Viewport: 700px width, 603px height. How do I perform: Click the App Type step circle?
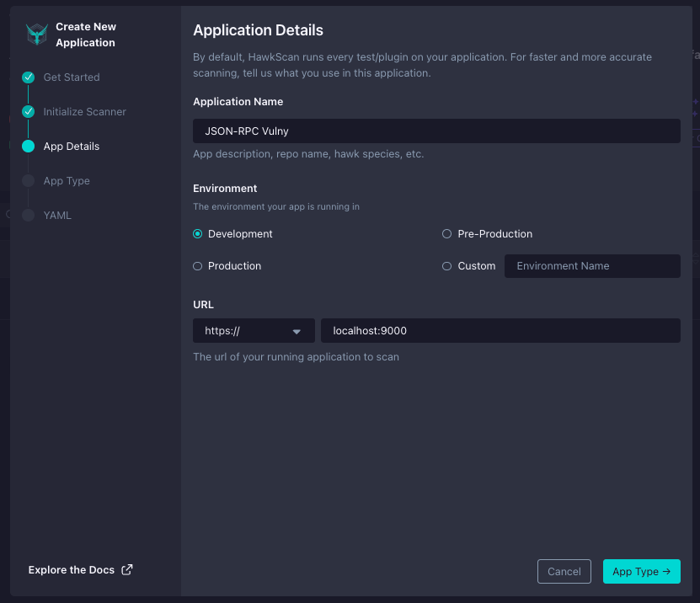click(28, 180)
